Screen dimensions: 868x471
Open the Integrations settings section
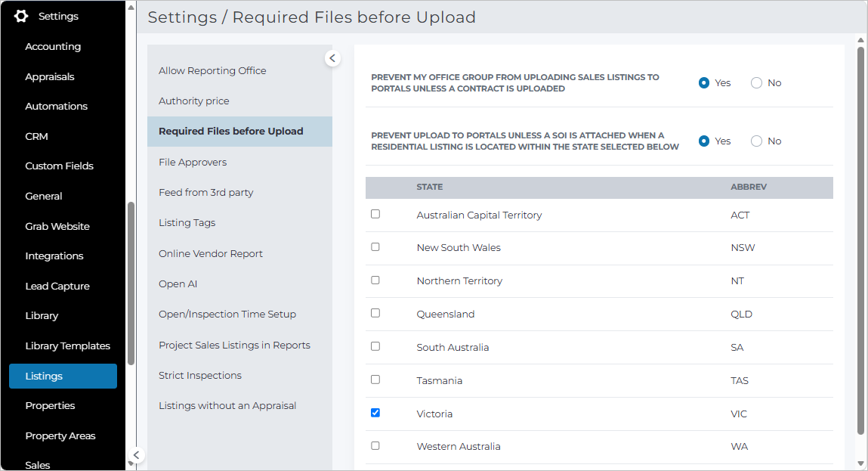[x=54, y=256]
